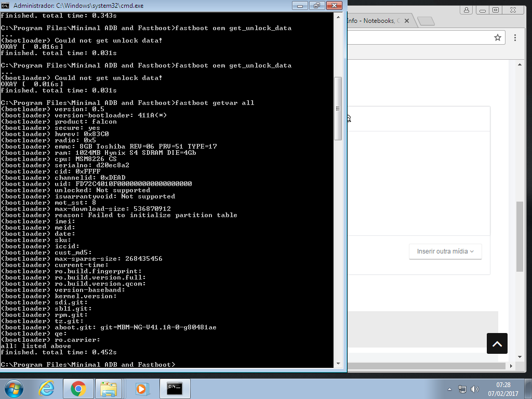Image resolution: width=532 pixels, height=399 pixels.
Task: Click 'iswarrantyvoid: Not supported' line
Action: tap(88, 196)
